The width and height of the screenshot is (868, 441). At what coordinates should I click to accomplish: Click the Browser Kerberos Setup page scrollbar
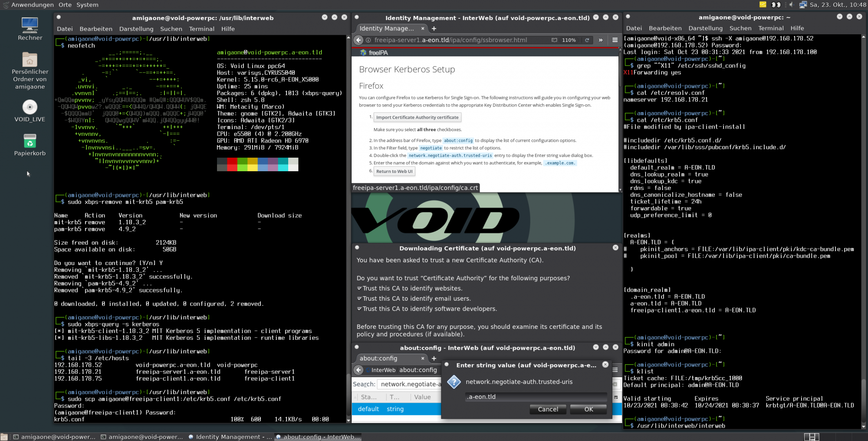[x=620, y=119]
